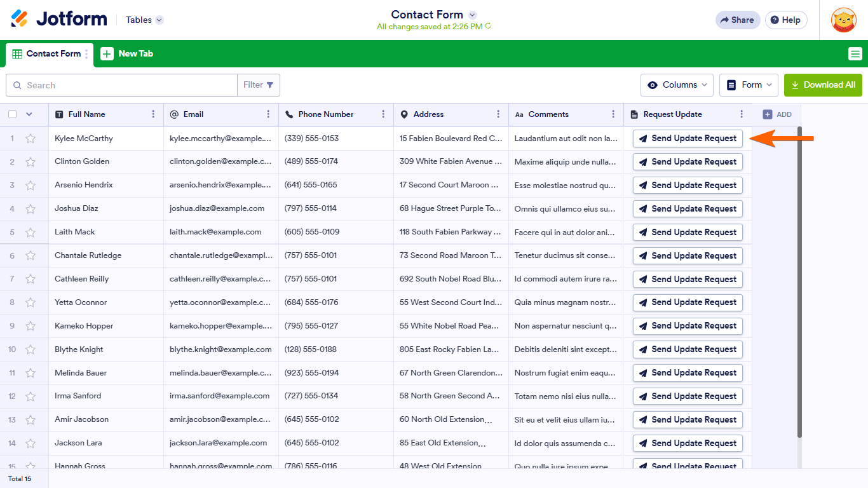
Task: Star the Joshua Diaz row
Action: click(x=31, y=208)
